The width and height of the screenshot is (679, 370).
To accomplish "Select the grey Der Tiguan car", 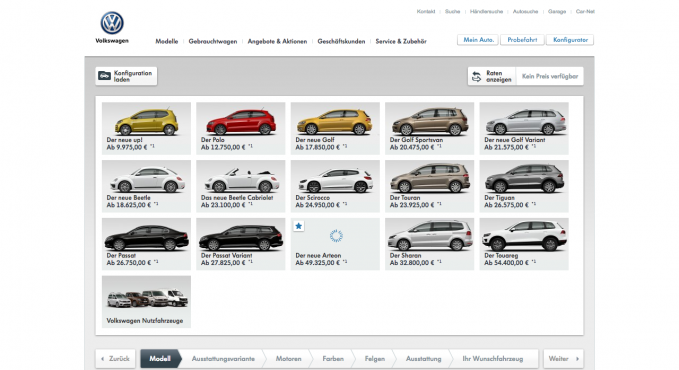I will tap(524, 179).
